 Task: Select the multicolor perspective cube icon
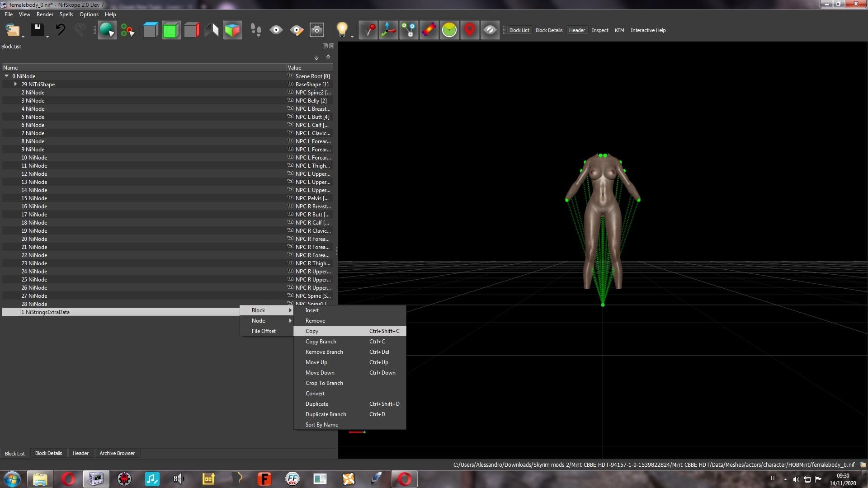(x=232, y=30)
